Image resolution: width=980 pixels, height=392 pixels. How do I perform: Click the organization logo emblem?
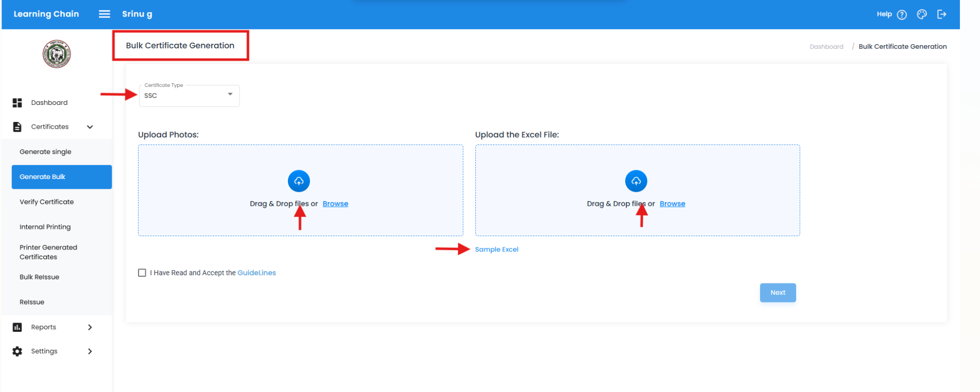[57, 54]
